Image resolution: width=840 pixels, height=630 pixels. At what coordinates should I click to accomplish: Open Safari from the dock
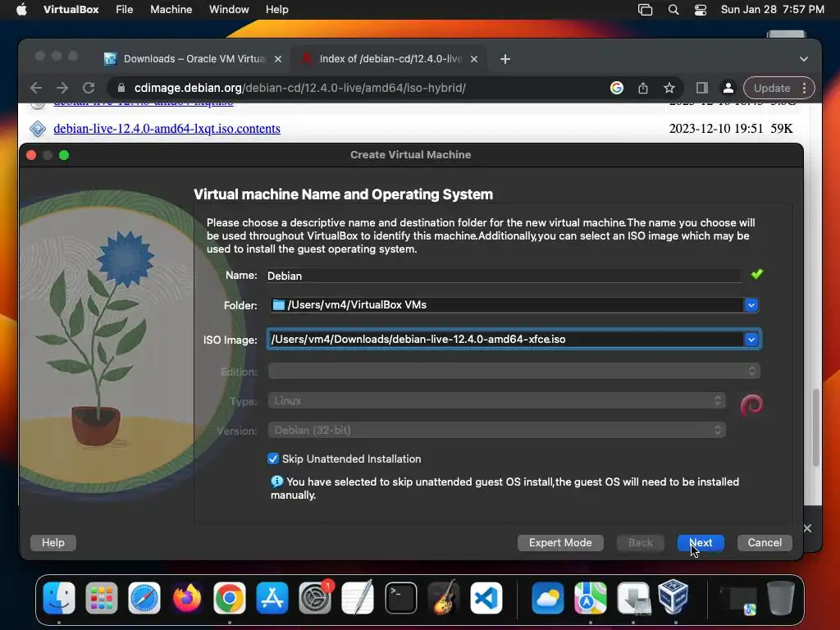144,597
